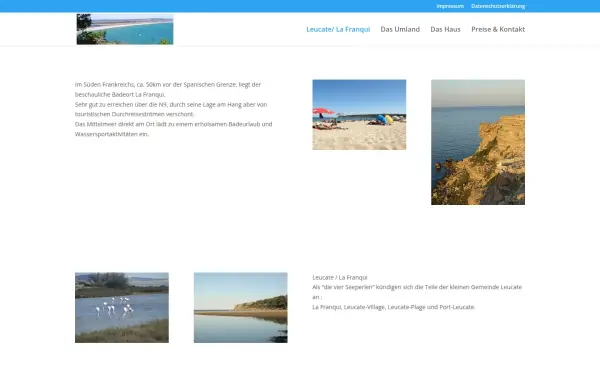Click the site logo bay photo
The image size is (600, 375).
click(125, 29)
